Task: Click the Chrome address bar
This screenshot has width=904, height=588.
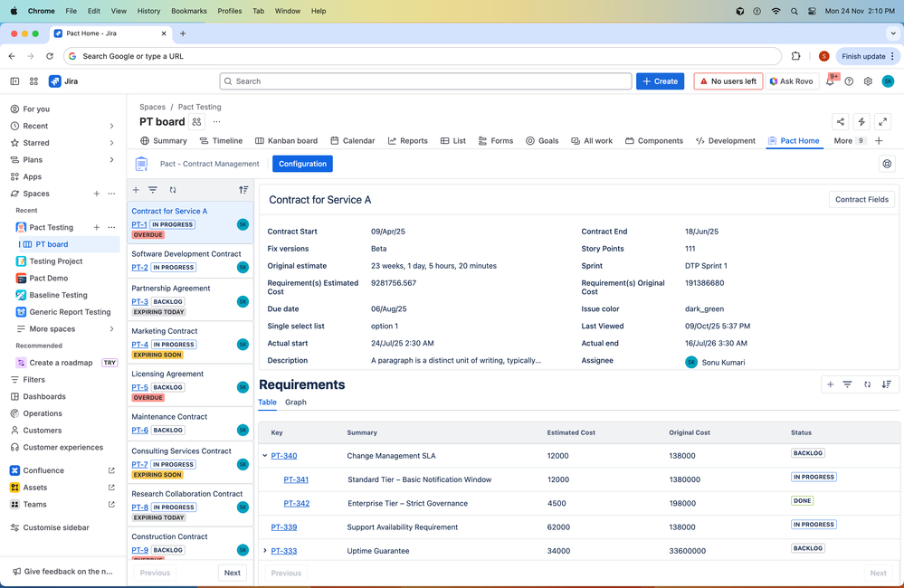Action: tap(423, 56)
